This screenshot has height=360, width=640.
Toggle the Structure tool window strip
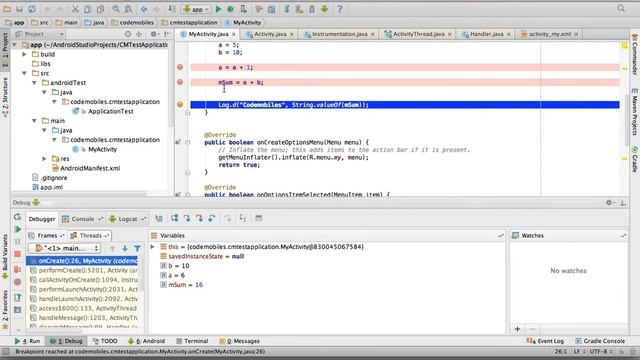[x=5, y=97]
